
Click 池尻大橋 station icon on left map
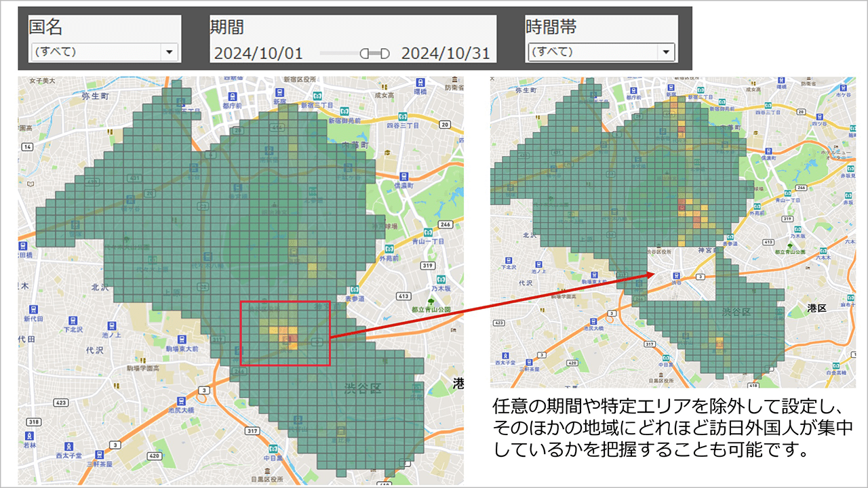coord(180,400)
